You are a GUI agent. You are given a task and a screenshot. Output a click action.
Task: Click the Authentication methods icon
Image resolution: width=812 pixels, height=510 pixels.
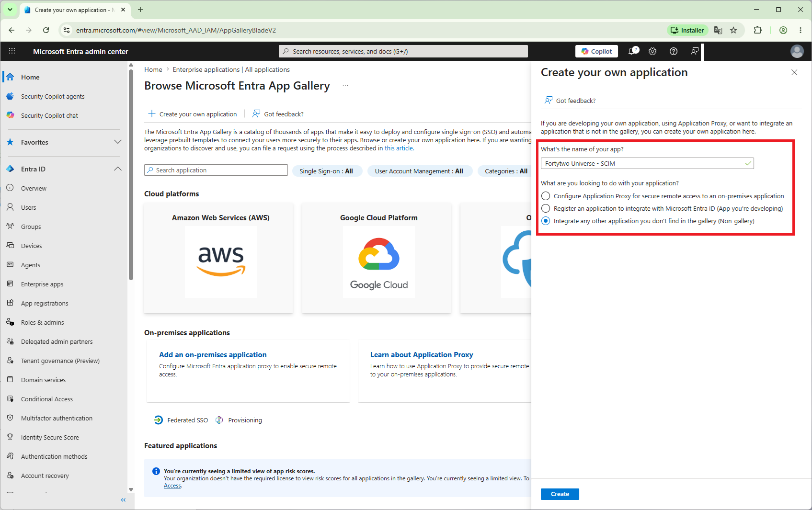[10, 456]
